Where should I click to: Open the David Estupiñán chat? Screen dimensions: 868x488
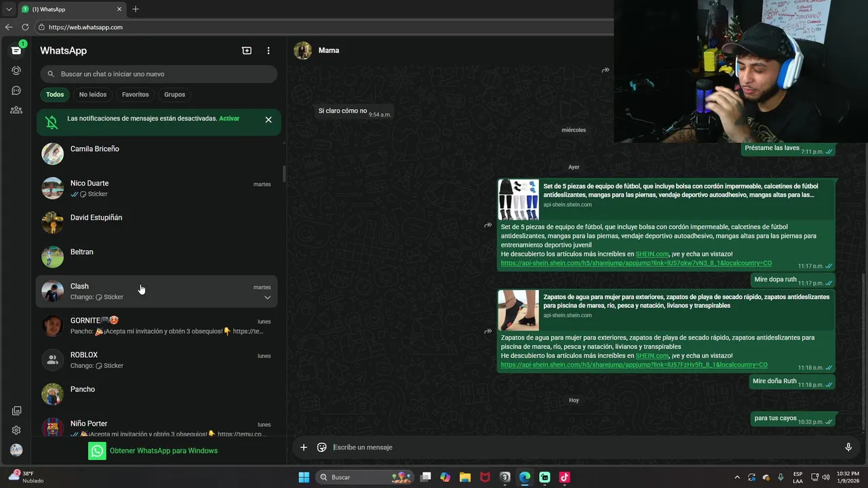point(157,223)
